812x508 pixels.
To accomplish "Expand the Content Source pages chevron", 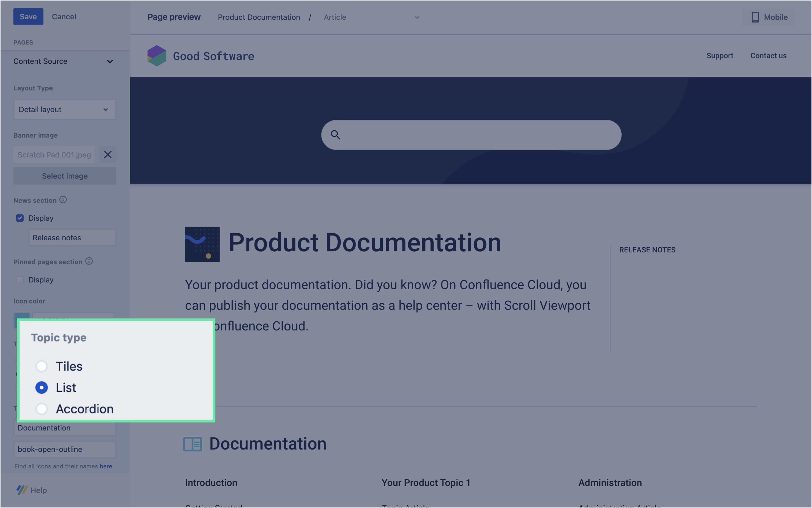I will 109,61.
